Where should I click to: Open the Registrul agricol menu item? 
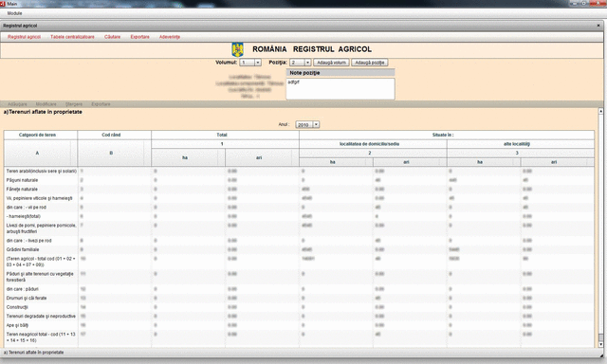[x=24, y=37]
